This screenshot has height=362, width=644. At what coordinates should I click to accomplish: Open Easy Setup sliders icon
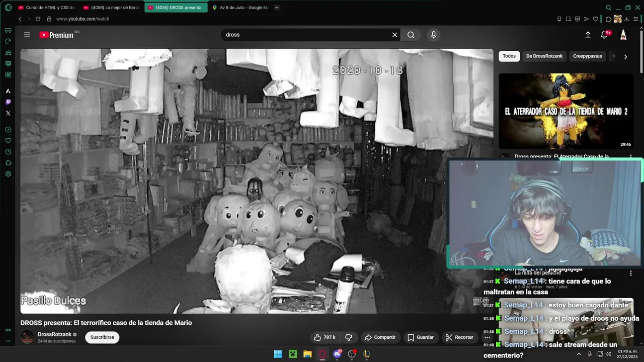click(x=636, y=19)
